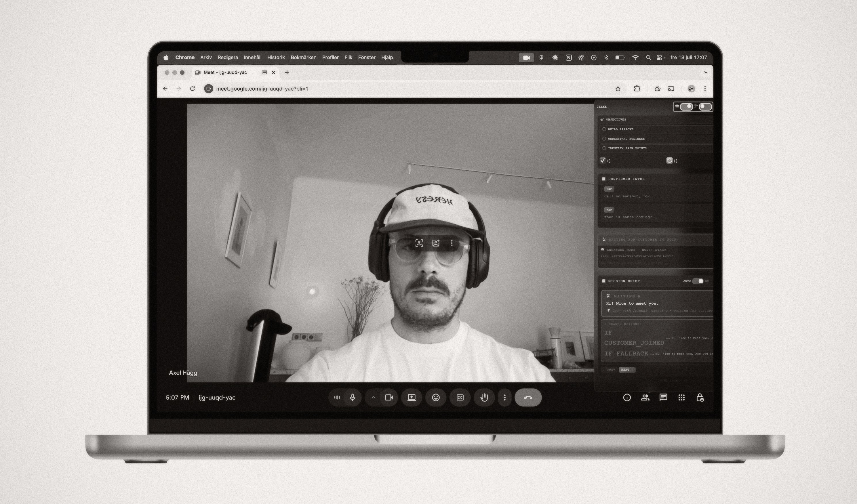The image size is (857, 504).
Task: Start presenting your screen
Action: point(412,397)
